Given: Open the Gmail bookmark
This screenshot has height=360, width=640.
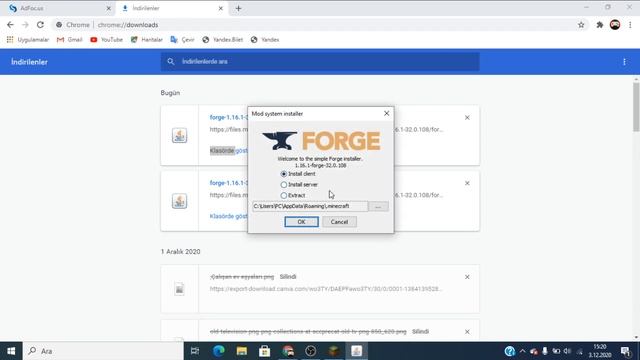Looking at the screenshot, I should (70, 40).
